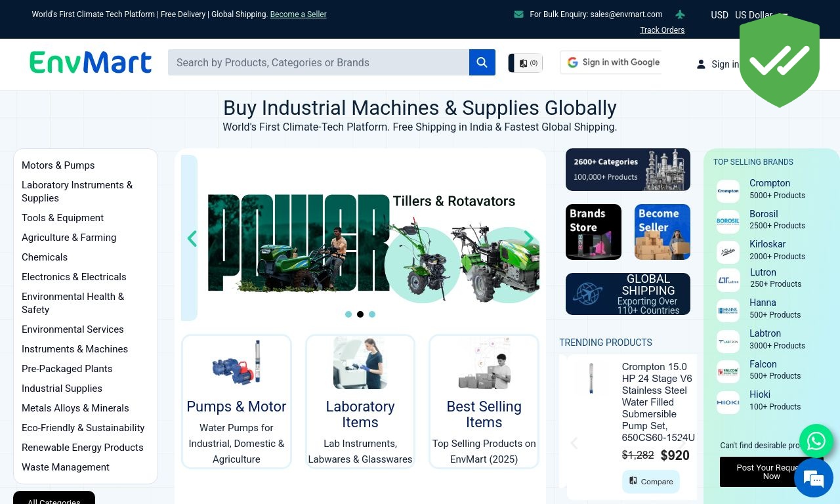Click the Brands Store tile

(x=593, y=232)
